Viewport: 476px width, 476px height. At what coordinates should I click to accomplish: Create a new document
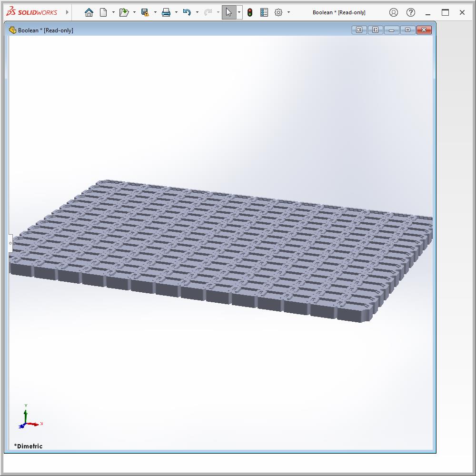coord(103,12)
